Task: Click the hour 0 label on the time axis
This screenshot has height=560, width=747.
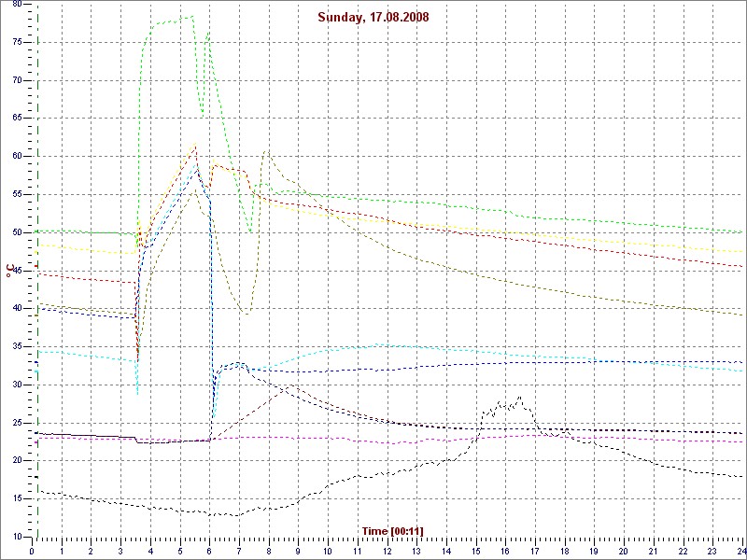Action: point(32,552)
